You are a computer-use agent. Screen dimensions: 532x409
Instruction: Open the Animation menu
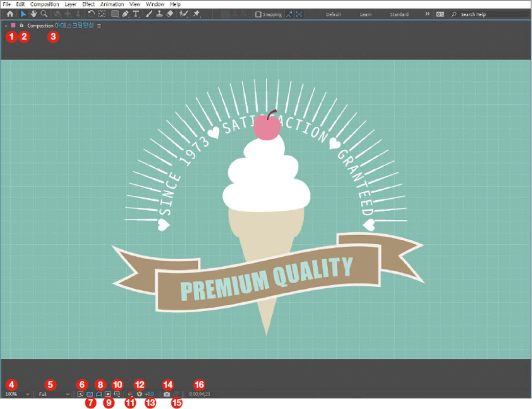[x=112, y=4]
